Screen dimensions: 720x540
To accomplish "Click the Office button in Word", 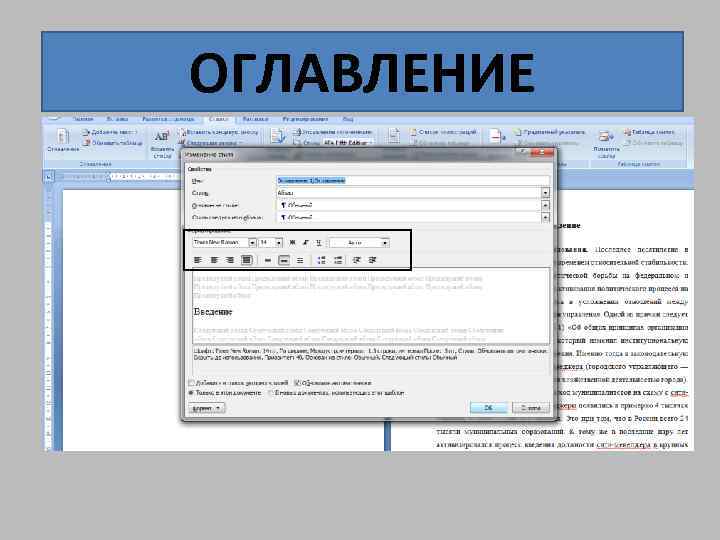I will [x=54, y=118].
